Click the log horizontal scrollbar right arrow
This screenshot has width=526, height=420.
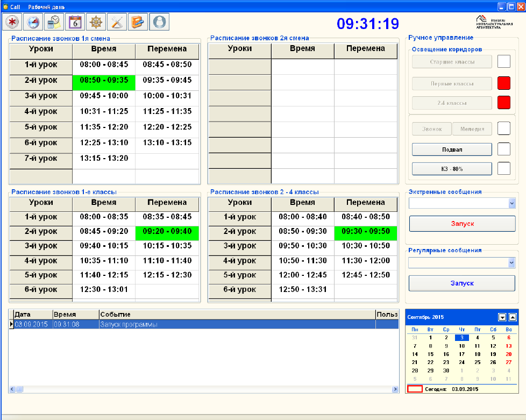tap(395, 389)
